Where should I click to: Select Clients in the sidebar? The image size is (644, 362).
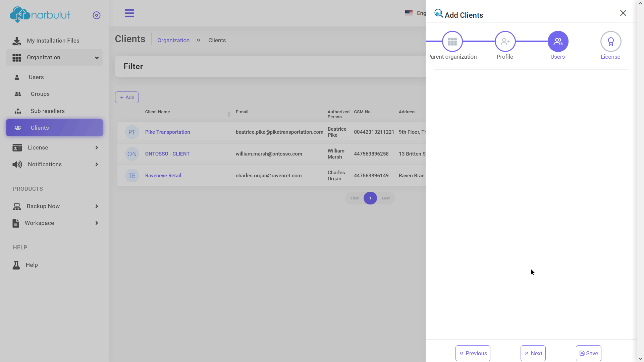54,128
